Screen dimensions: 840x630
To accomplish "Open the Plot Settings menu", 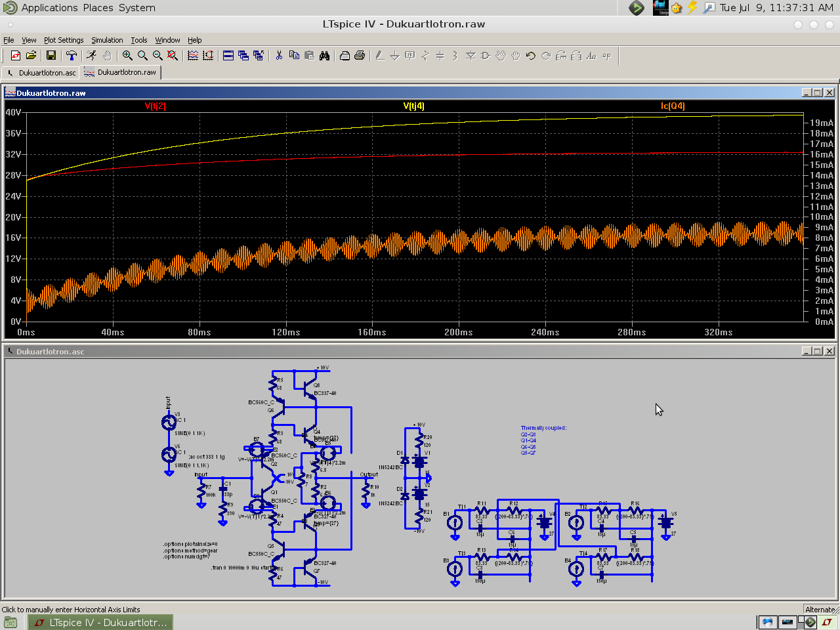I will [64, 40].
